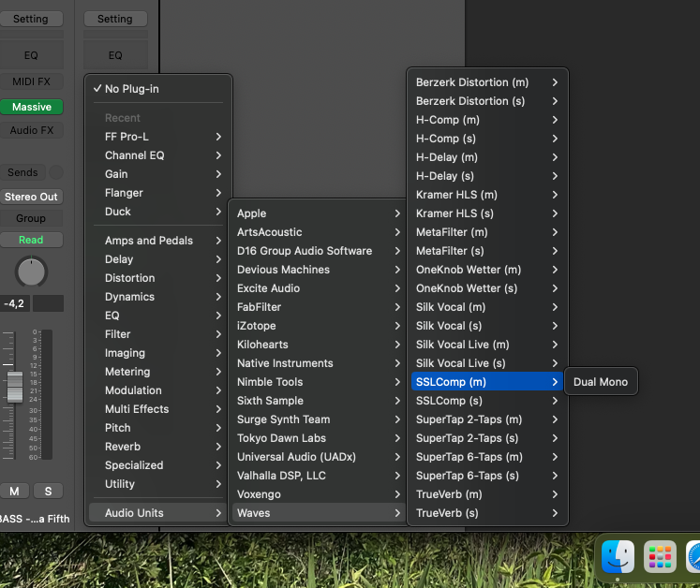Image resolution: width=700 pixels, height=588 pixels.
Task: Select the No Plug-in menu item
Action: [158, 89]
